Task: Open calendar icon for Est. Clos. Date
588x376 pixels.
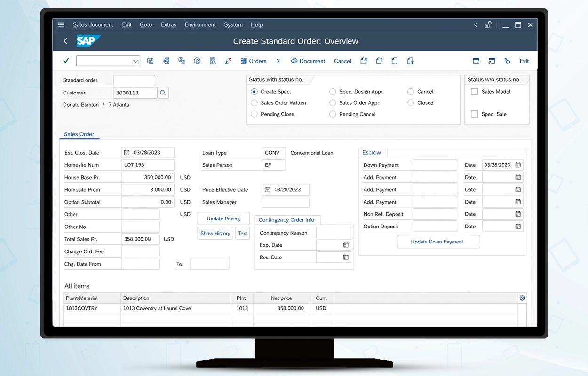Action: (127, 153)
